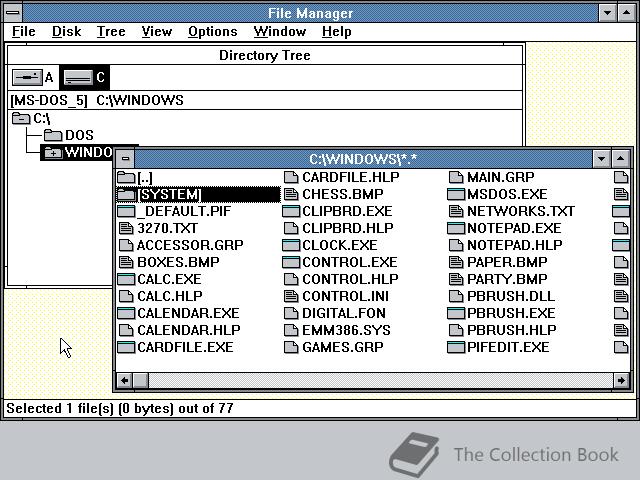Select the hard drive C icon
This screenshot has height=480, width=640.
(x=79, y=77)
